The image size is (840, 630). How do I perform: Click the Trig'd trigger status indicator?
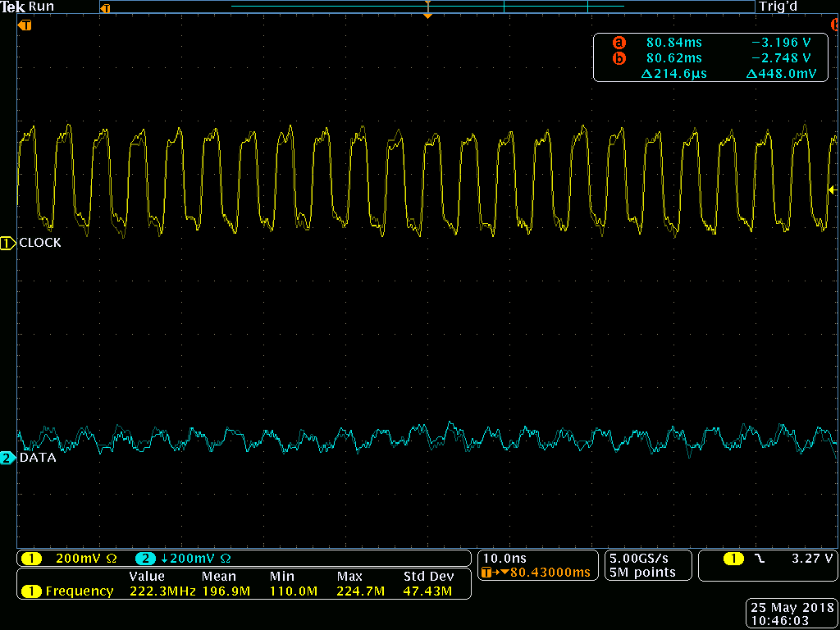(x=778, y=7)
